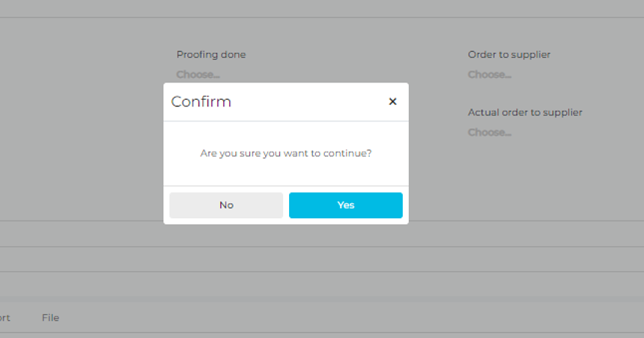Click the "Are you sure" confirmation message
The image size is (644, 338).
(286, 153)
